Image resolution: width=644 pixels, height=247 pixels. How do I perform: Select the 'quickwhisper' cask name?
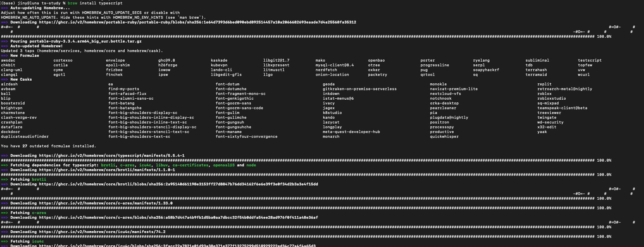(x=444, y=136)
